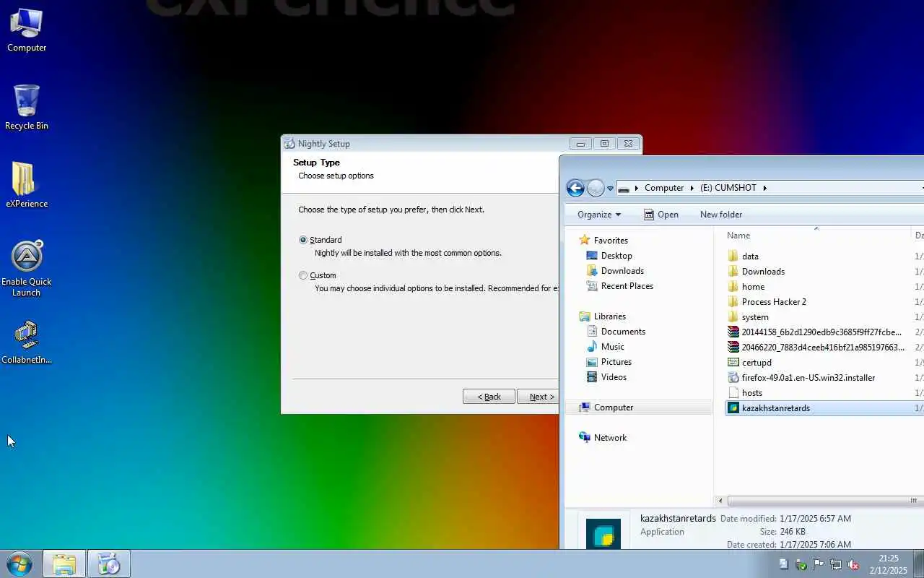
Task: Click the Explorer Forward arrow button
Action: [x=596, y=189]
